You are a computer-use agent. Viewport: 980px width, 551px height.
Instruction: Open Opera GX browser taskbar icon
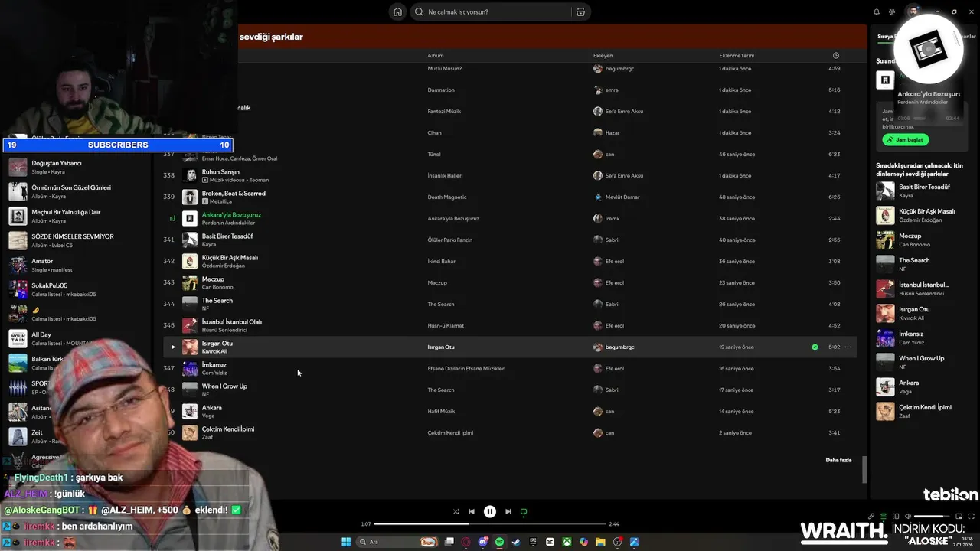pos(465,542)
